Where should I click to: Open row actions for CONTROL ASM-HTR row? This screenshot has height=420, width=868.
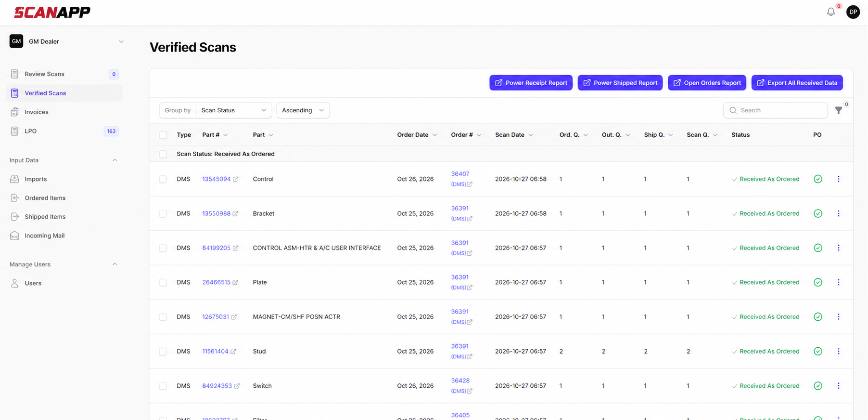point(839,248)
